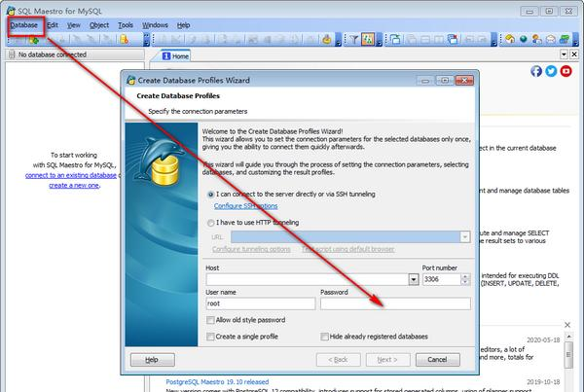Viewport: 584px width, 392px height.
Task: Click the window icon with red mark
Action: 453,40
